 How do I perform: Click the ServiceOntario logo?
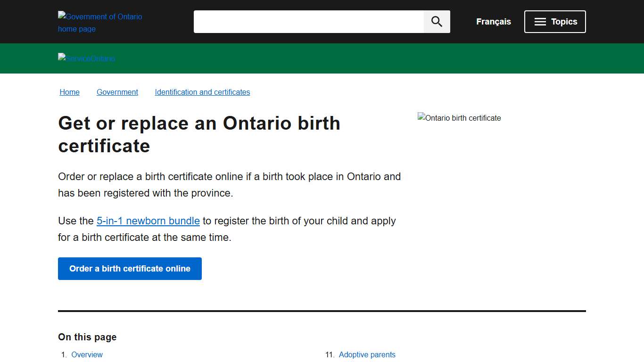click(86, 58)
